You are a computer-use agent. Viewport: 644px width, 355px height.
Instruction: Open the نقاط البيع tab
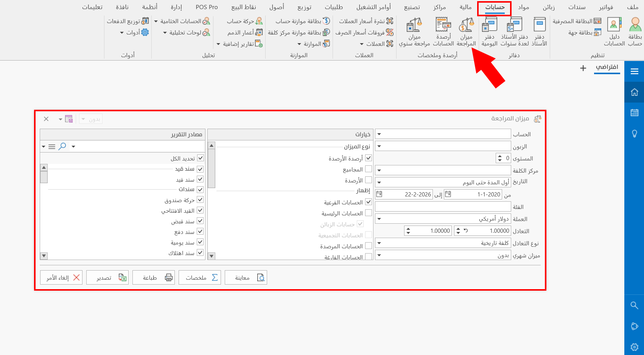tap(244, 7)
